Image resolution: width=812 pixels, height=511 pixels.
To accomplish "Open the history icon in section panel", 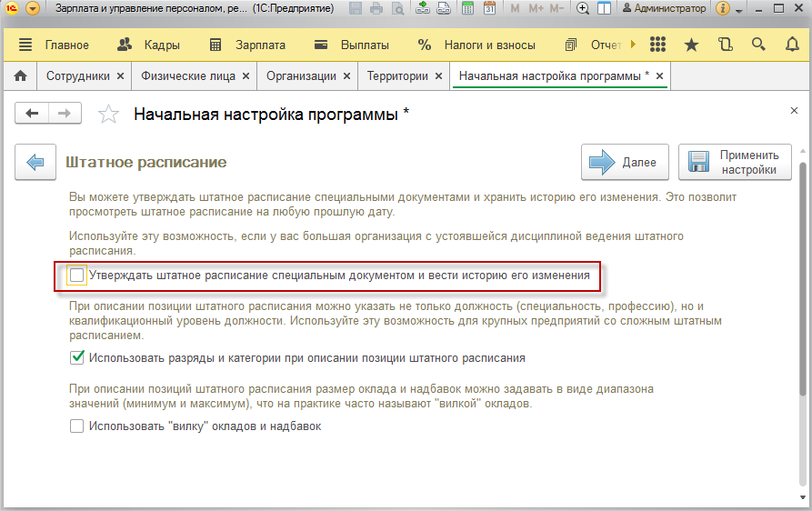I will (x=725, y=45).
